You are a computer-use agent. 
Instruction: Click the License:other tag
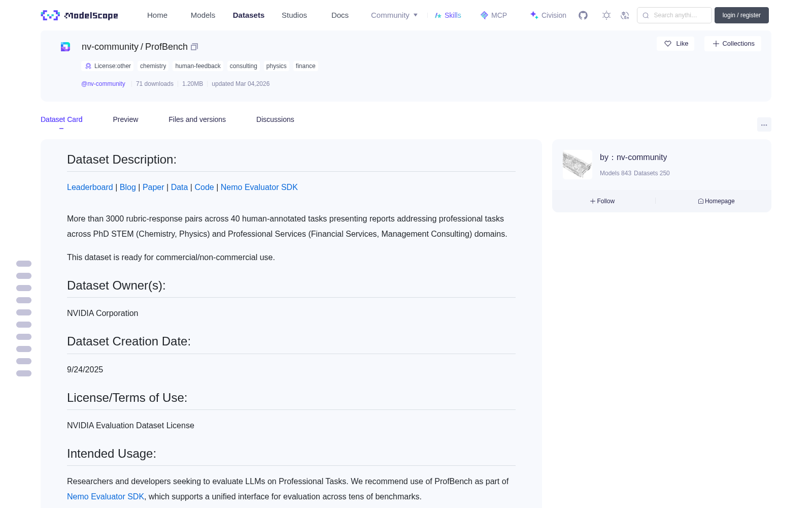108,66
